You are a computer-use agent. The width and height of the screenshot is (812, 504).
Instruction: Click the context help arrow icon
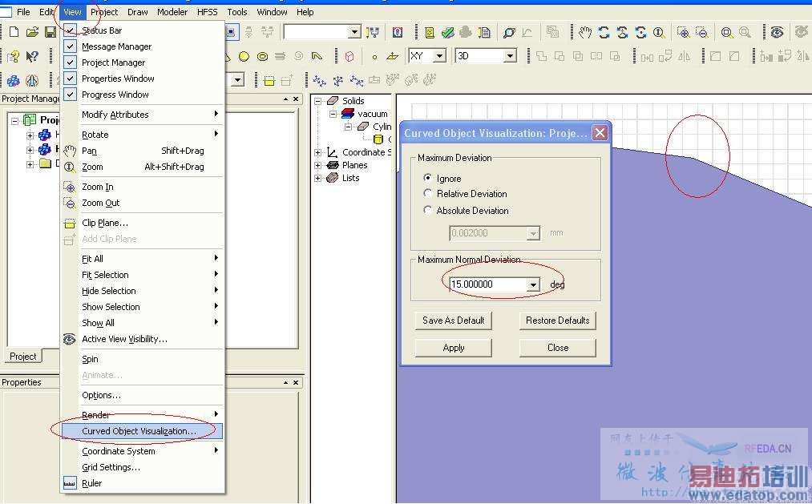tap(32, 56)
